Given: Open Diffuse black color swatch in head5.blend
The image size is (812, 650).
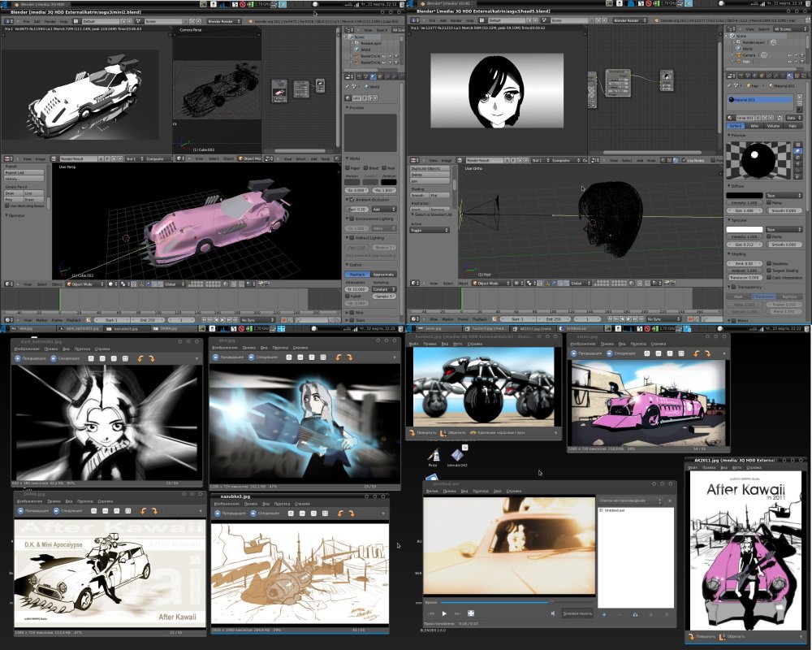Looking at the screenshot, I should pyautogui.click(x=745, y=196).
